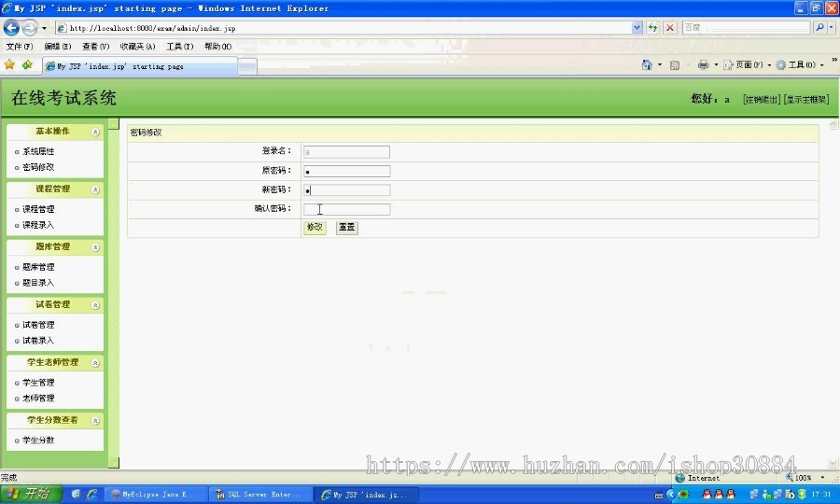Open 系统属性 in sidebar
The image size is (840, 504).
(x=38, y=151)
